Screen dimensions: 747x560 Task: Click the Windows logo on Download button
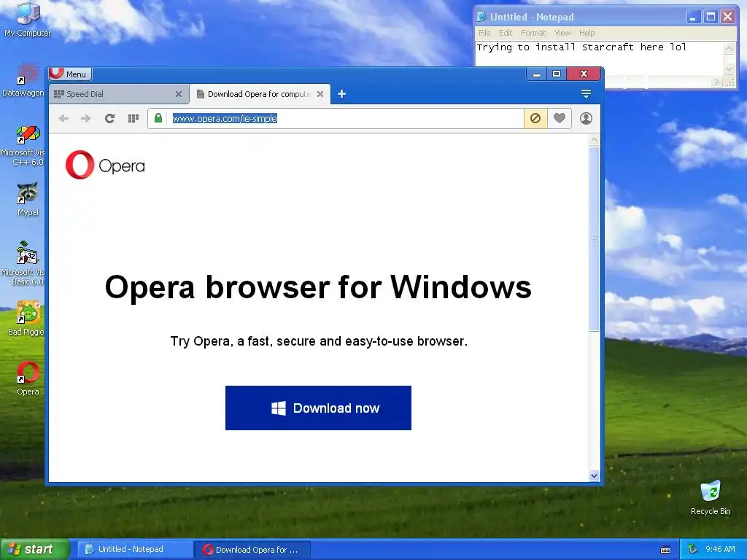(x=279, y=408)
